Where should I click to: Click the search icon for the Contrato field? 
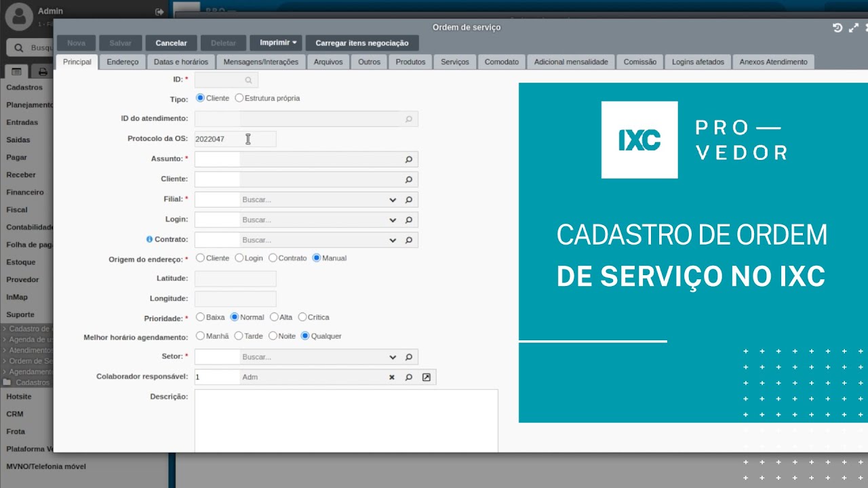409,240
